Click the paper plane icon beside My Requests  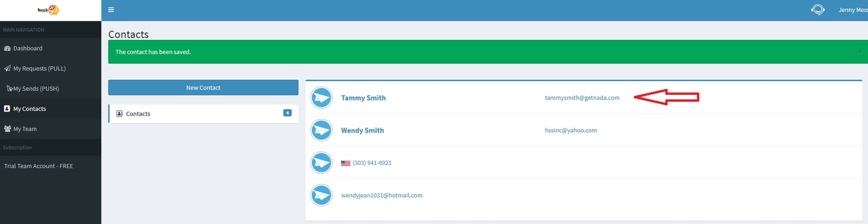pyautogui.click(x=7, y=69)
